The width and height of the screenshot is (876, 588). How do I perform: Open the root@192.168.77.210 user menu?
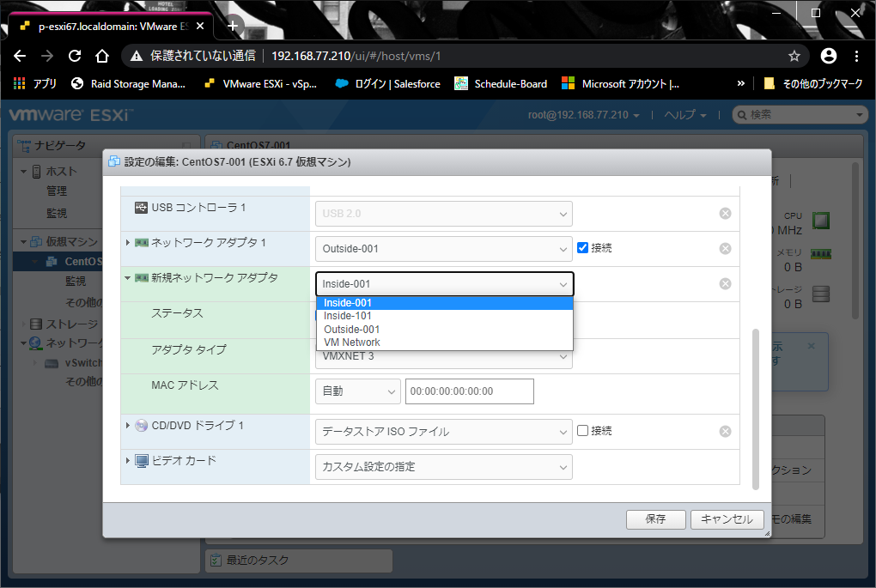(x=583, y=114)
